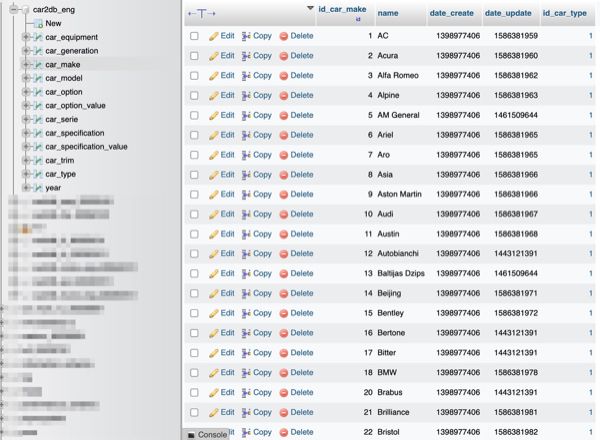Screen dimensions: 600x440
Task: Click the pencil icon in Aro row
Action: point(214,155)
